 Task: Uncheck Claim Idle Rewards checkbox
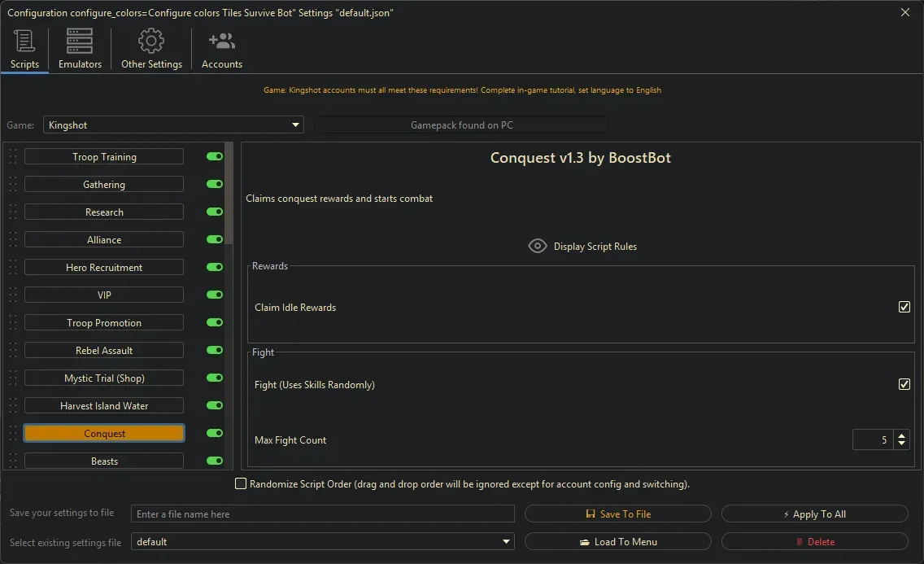tap(904, 307)
